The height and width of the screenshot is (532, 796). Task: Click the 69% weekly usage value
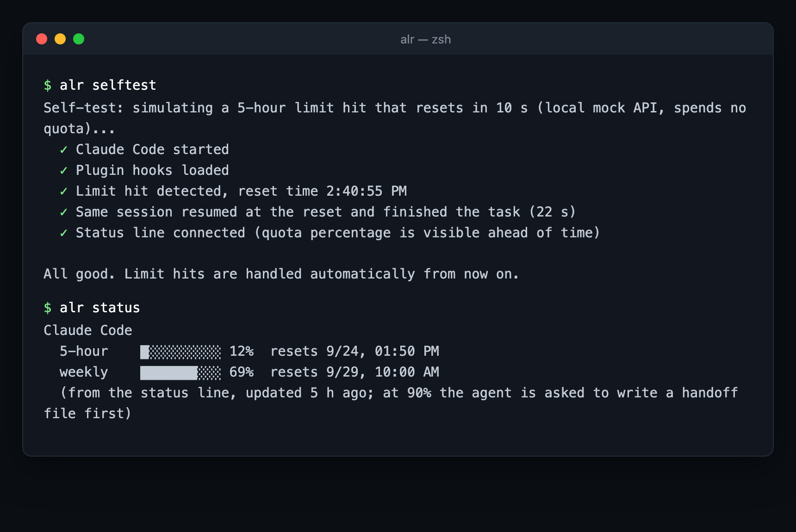click(x=242, y=372)
